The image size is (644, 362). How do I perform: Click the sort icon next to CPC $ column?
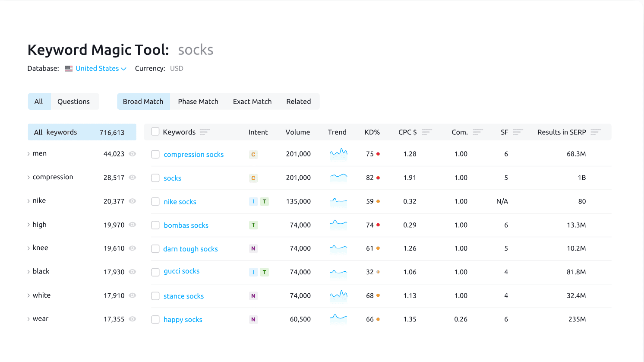coord(426,131)
